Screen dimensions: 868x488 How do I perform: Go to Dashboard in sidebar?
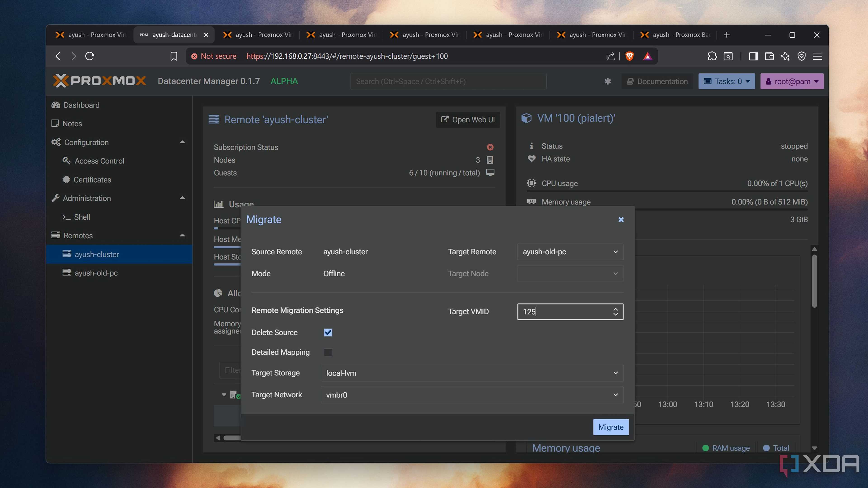point(119,105)
